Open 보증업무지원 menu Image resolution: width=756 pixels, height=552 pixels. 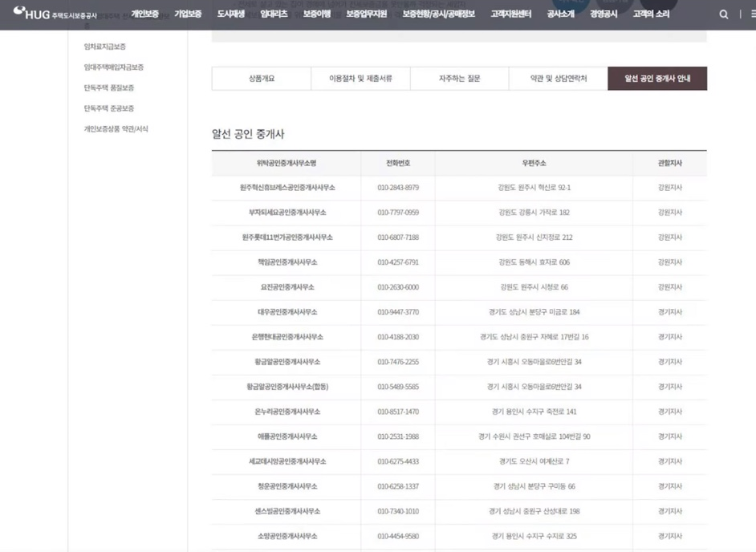click(x=367, y=14)
